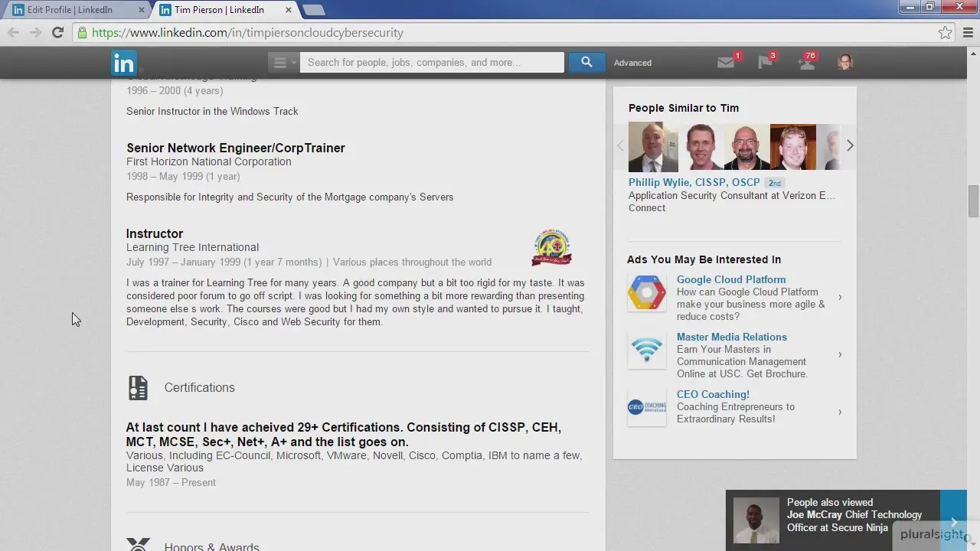The image size is (980, 551).
Task: Open Google Cloud Platform ad link
Action: point(731,279)
